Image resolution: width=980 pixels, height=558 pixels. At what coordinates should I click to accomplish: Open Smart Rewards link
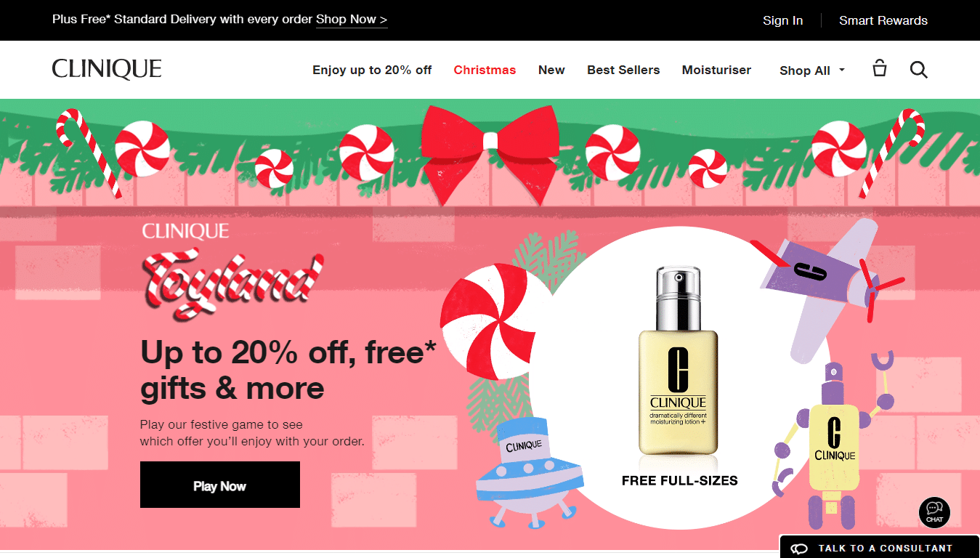(x=883, y=20)
